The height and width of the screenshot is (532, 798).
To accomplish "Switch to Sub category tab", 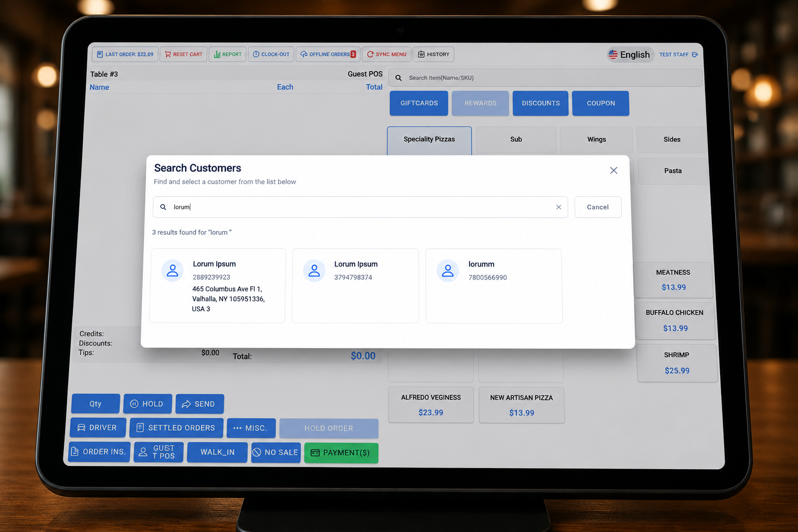I will coord(516,139).
